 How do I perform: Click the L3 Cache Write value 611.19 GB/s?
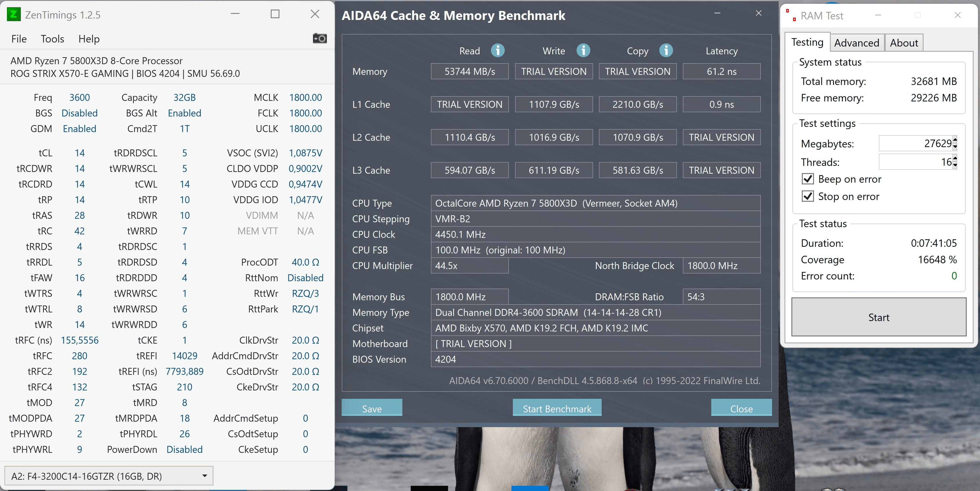coord(554,170)
